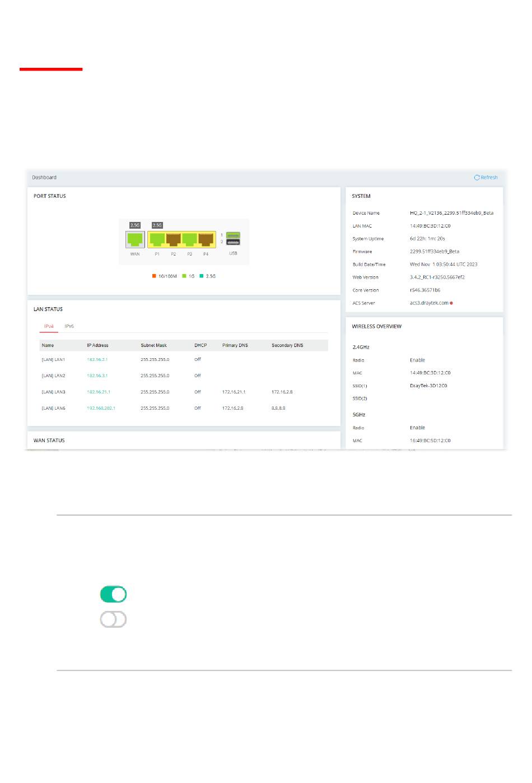Click the P1 LAN port icon
This screenshot has height=783, width=532.
pos(157,239)
